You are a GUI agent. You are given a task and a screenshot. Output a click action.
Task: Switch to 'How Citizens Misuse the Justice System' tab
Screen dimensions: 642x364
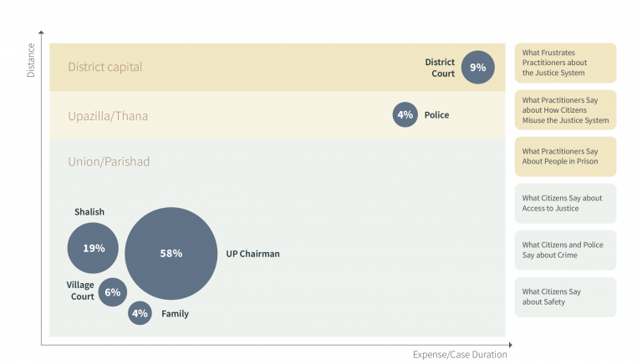[x=565, y=109]
